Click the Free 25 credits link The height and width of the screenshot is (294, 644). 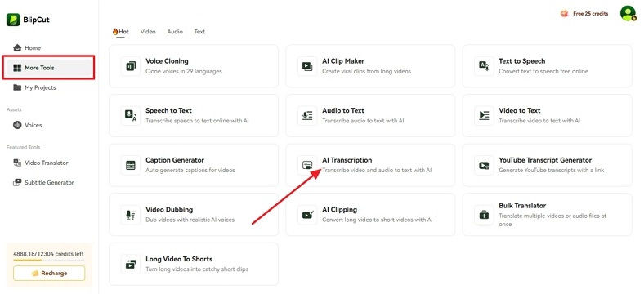[x=591, y=14]
